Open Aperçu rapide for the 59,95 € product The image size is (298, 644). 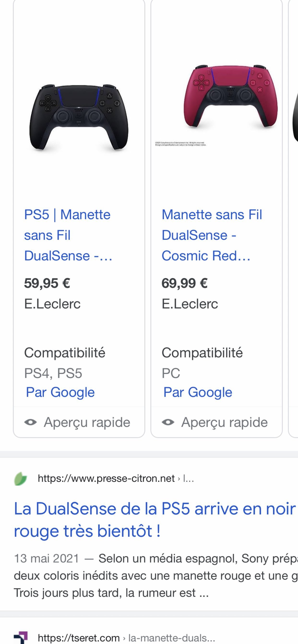pyautogui.click(x=87, y=422)
